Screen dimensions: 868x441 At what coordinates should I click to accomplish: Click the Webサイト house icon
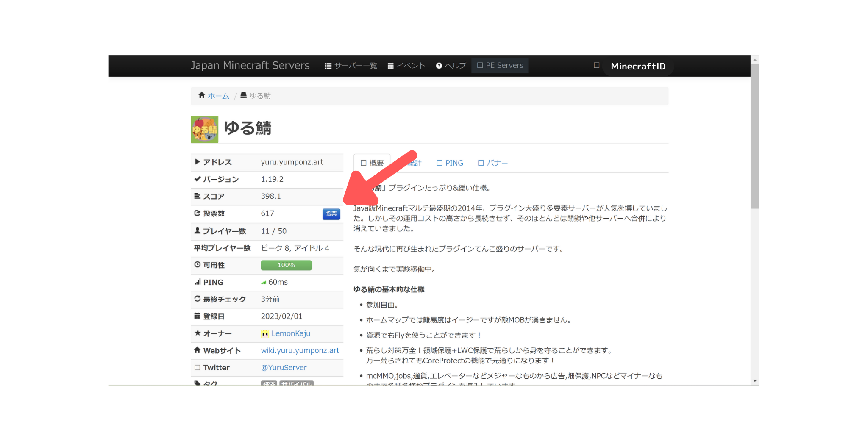click(x=197, y=350)
